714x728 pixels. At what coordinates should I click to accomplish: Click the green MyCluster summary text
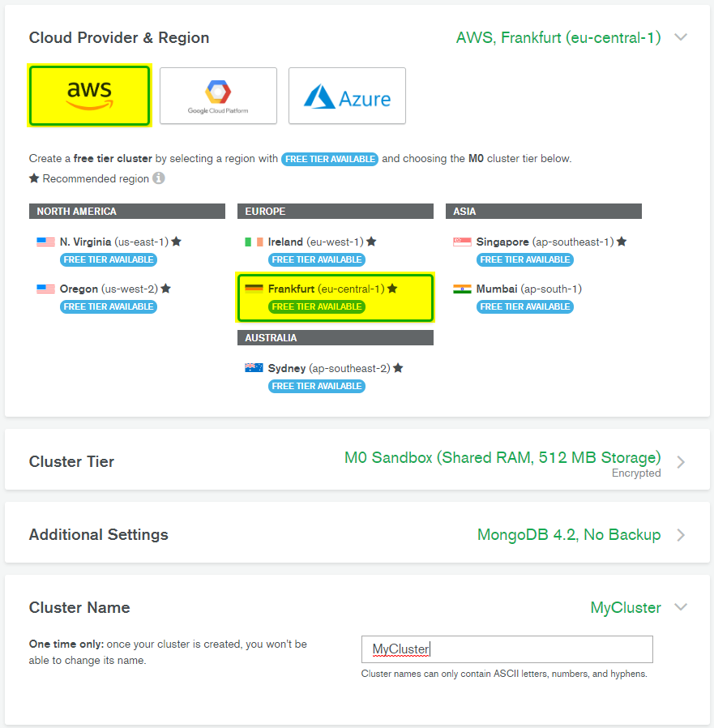pos(626,607)
